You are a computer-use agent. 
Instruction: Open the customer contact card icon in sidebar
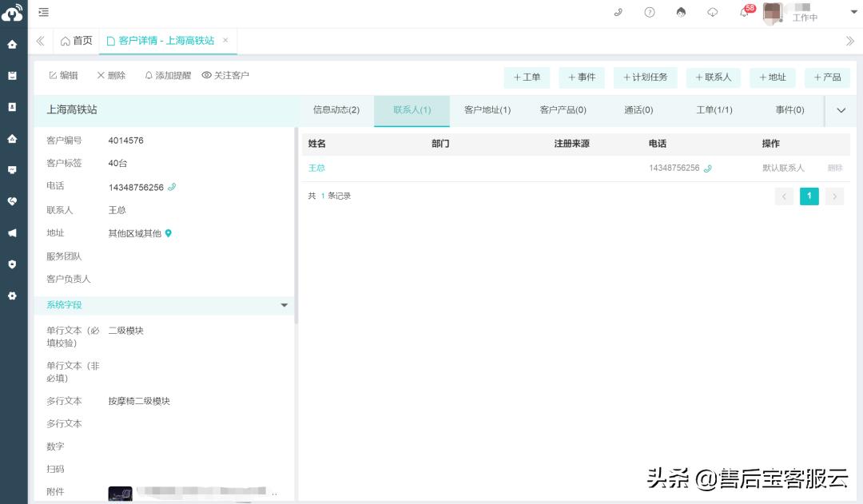click(x=12, y=106)
